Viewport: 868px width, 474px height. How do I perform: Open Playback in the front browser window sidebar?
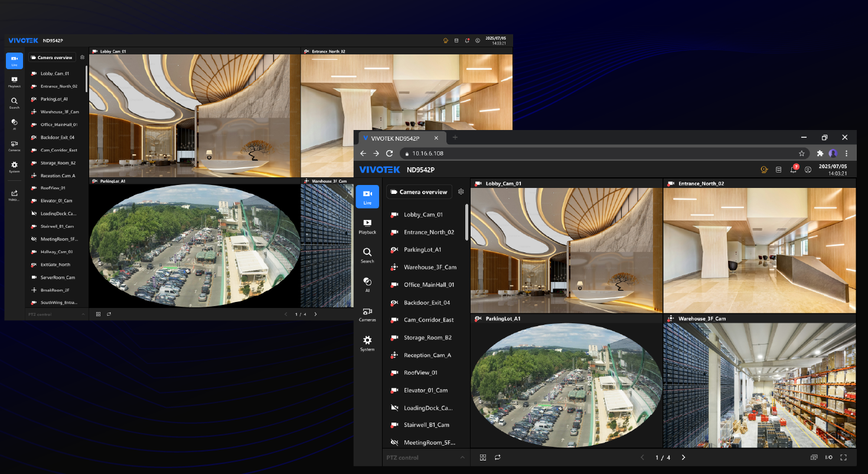tap(367, 226)
